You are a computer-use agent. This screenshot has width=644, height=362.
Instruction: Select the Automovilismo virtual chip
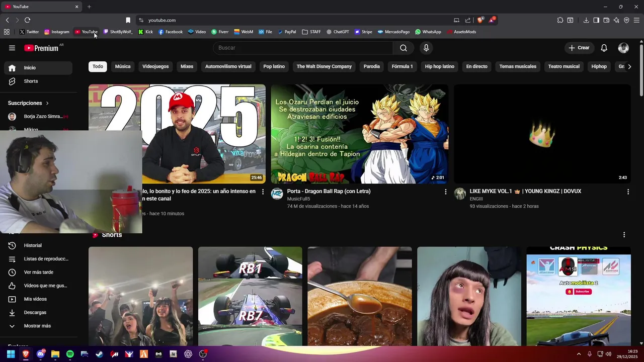click(x=228, y=66)
